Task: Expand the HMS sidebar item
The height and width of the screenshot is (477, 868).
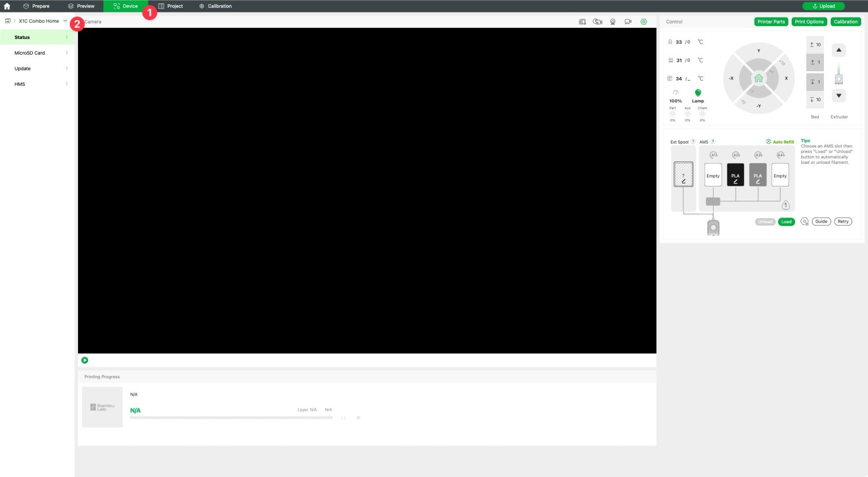Action: pos(37,84)
